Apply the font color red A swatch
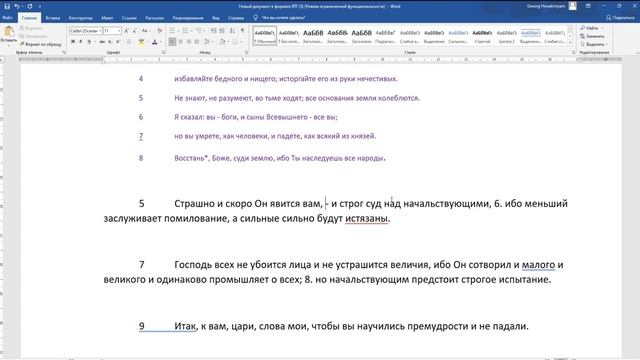This screenshot has height=360, width=640. tap(154, 42)
